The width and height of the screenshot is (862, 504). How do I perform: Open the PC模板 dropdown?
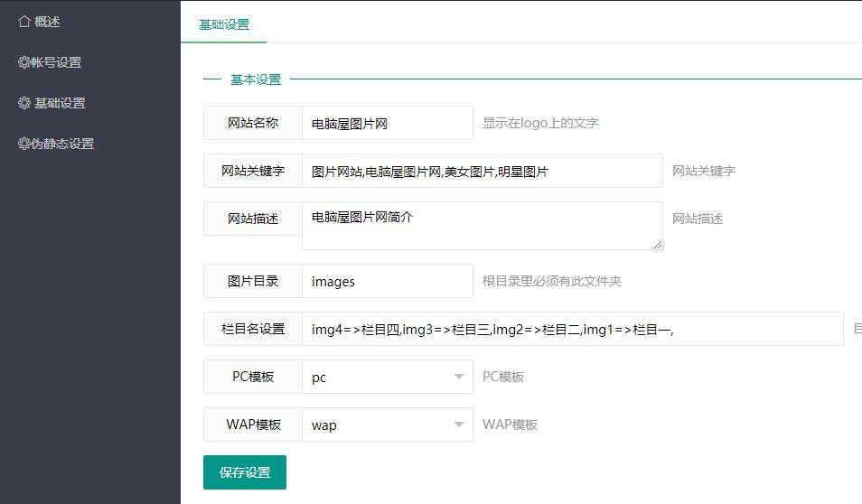pyautogui.click(x=387, y=377)
